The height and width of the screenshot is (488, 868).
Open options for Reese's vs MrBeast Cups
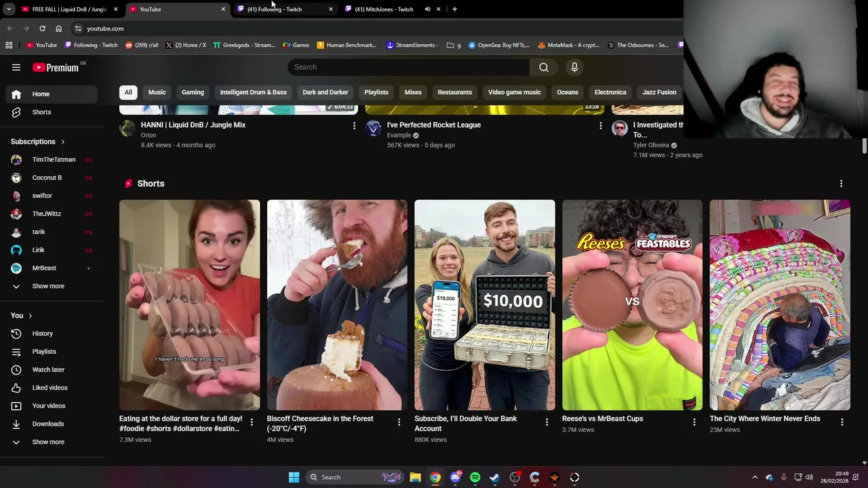click(694, 422)
